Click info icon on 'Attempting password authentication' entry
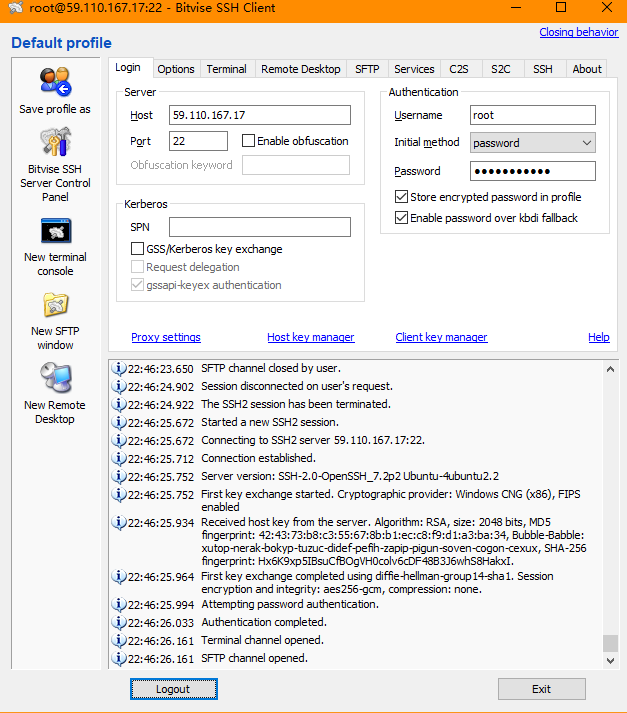Screen dimensions: 627x713 (119, 604)
